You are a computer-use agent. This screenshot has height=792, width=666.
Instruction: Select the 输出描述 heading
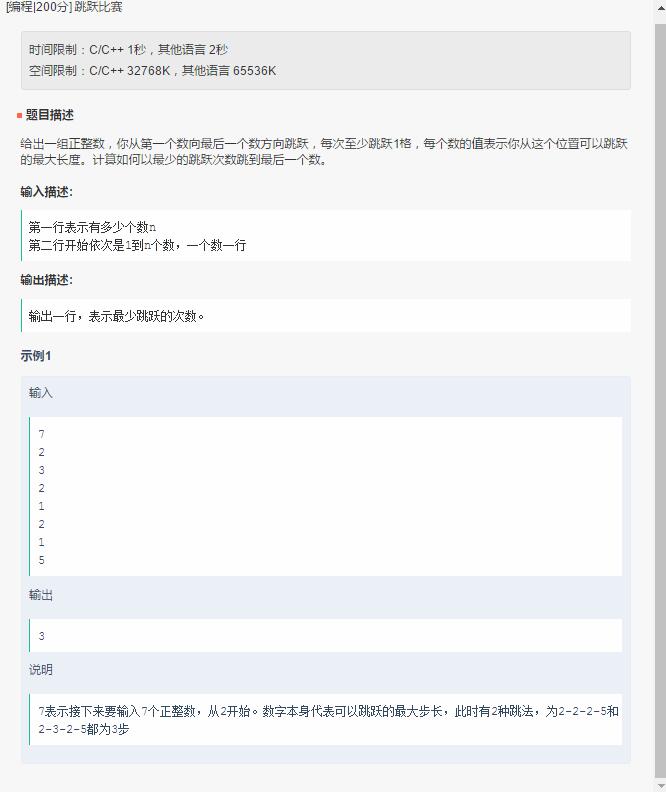(46, 280)
